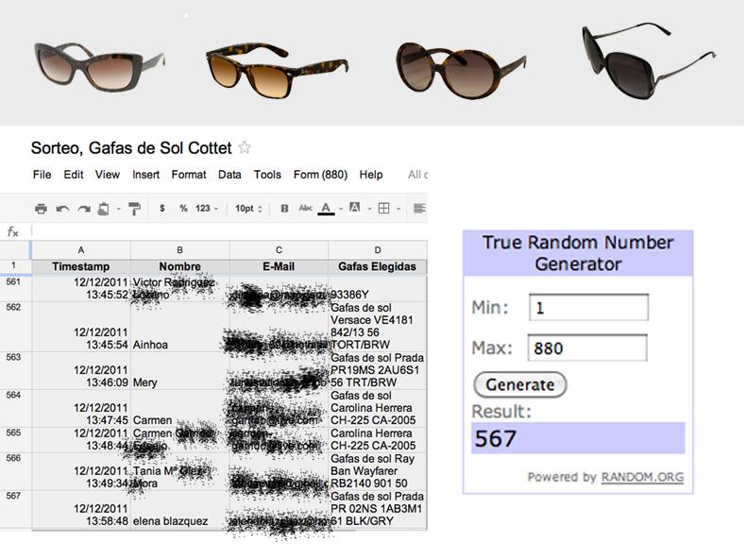The image size is (746, 560).
Task: Click the Nombre header cell
Action: 179,266
